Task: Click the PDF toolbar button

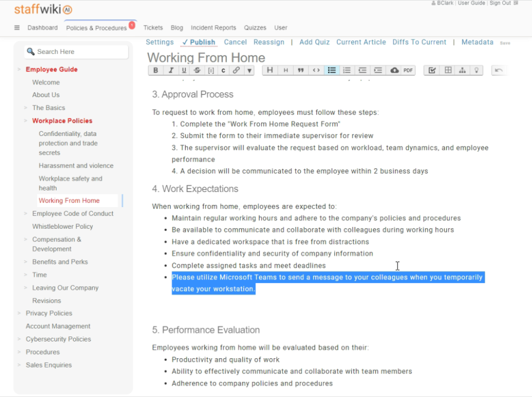Action: pyautogui.click(x=408, y=71)
